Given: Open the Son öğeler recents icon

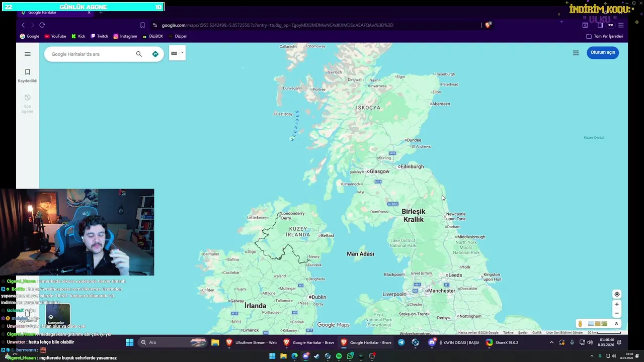Looking at the screenshot, I should click(x=28, y=103).
